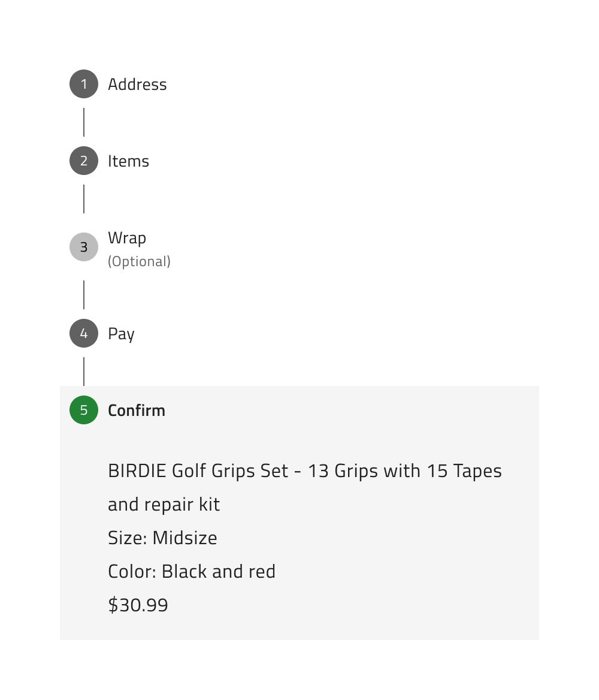The image size is (599, 700).
Task: Open the Items step label
Action: click(128, 161)
